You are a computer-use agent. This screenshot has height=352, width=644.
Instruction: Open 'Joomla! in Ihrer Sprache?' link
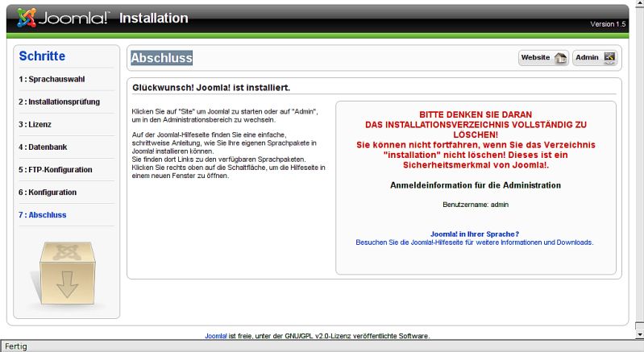(x=475, y=234)
